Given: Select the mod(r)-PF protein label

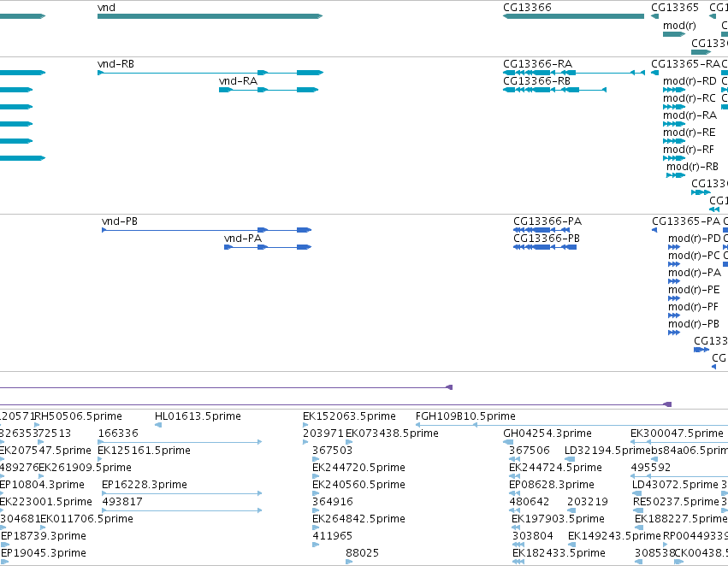Looking at the screenshot, I should point(693,307).
